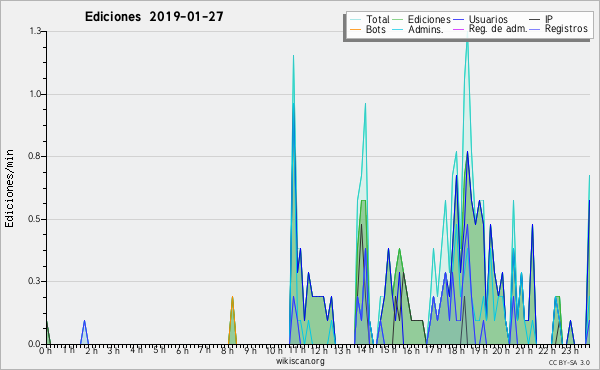This screenshot has height=370, width=600.
Task: Click the '1 h' x-axis label
Action: click(68, 350)
